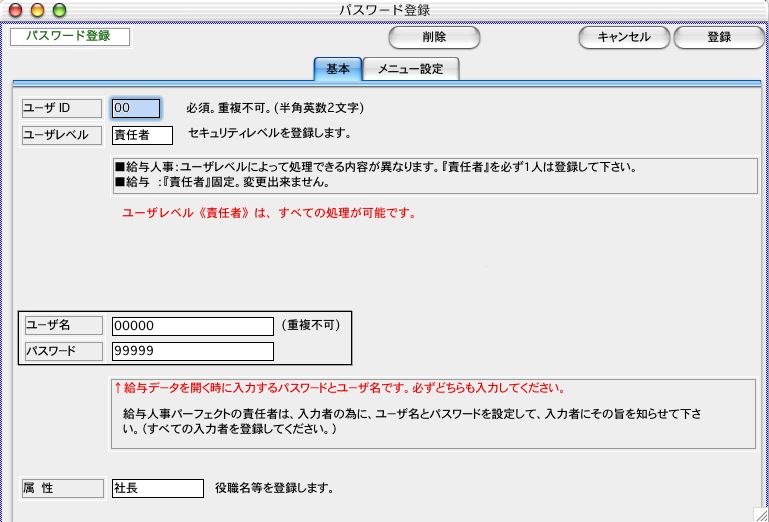Minimize the window using the yellow button

coord(37,9)
